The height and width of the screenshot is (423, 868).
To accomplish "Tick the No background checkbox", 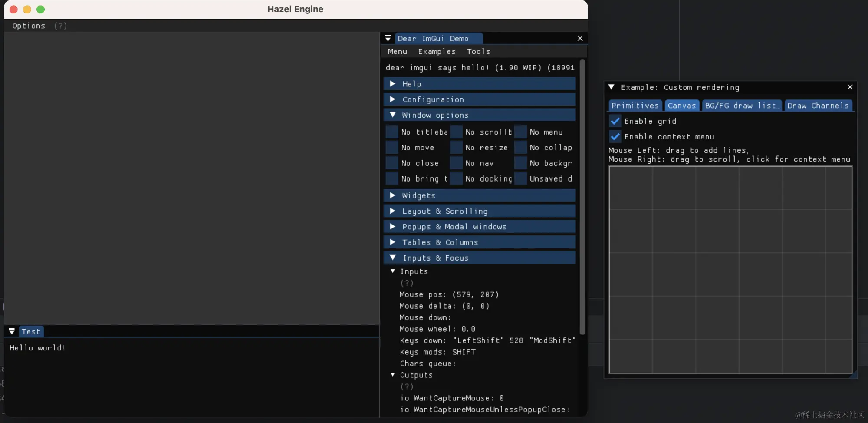I will point(520,163).
